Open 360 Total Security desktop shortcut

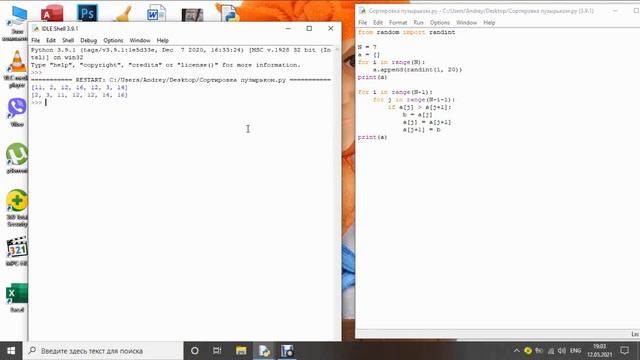point(17,208)
